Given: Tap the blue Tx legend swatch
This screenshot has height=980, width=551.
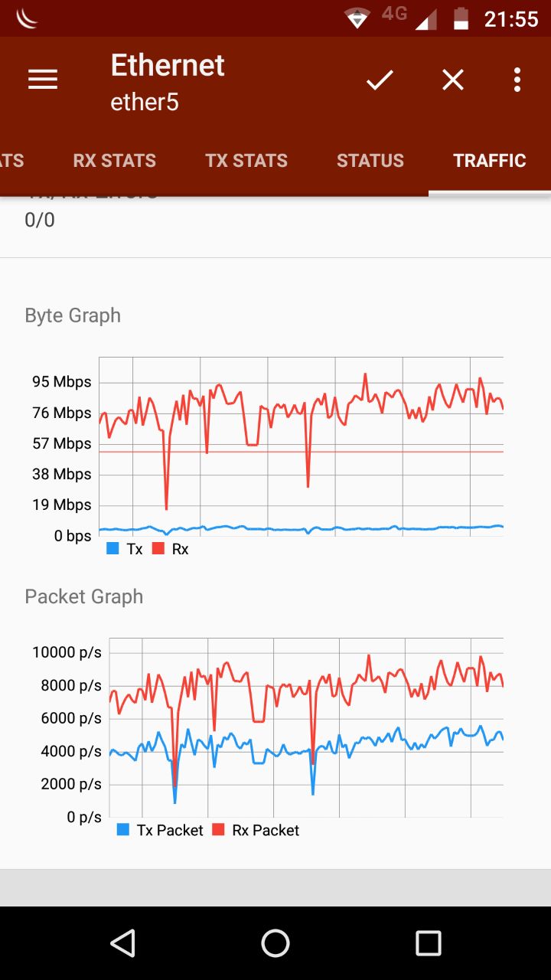Looking at the screenshot, I should coord(113,549).
